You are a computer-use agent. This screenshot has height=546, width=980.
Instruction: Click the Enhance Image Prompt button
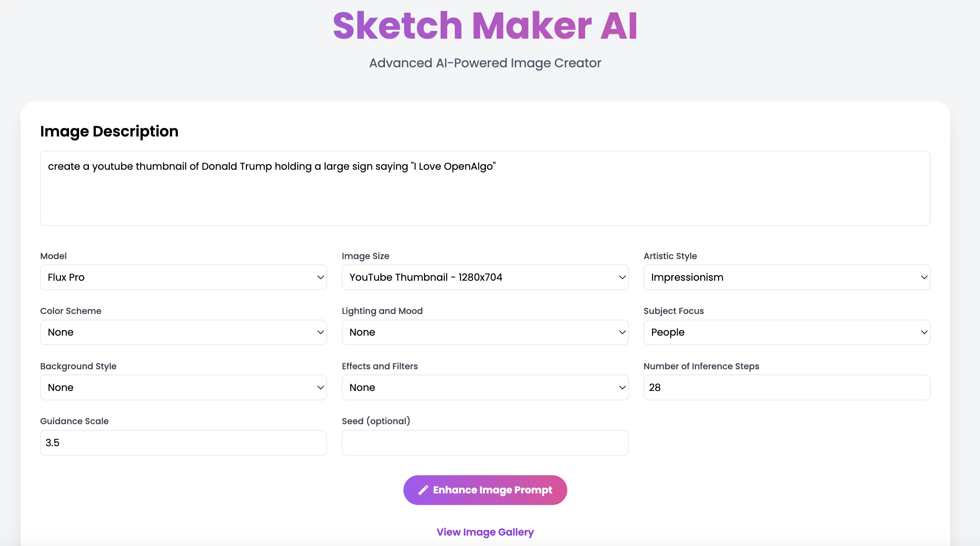point(485,490)
